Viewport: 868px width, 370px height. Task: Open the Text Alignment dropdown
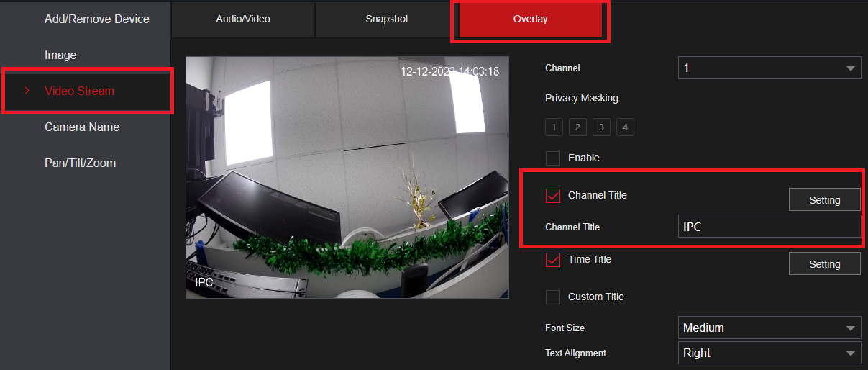point(769,353)
